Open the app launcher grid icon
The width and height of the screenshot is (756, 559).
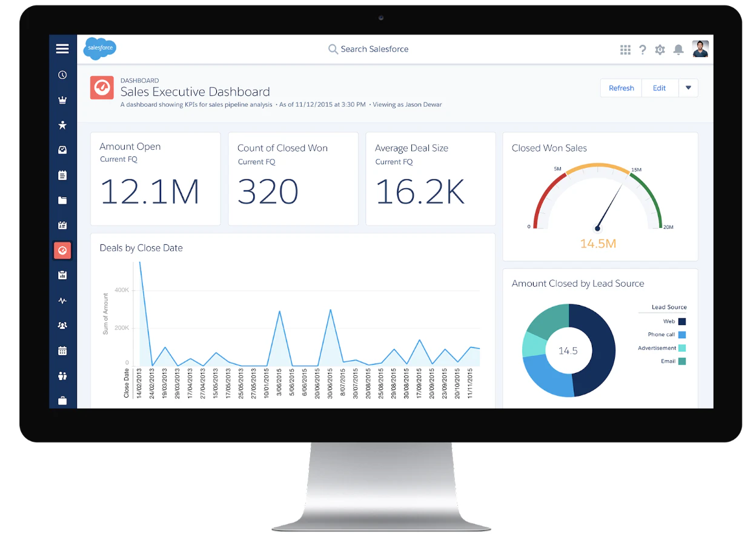click(x=625, y=50)
